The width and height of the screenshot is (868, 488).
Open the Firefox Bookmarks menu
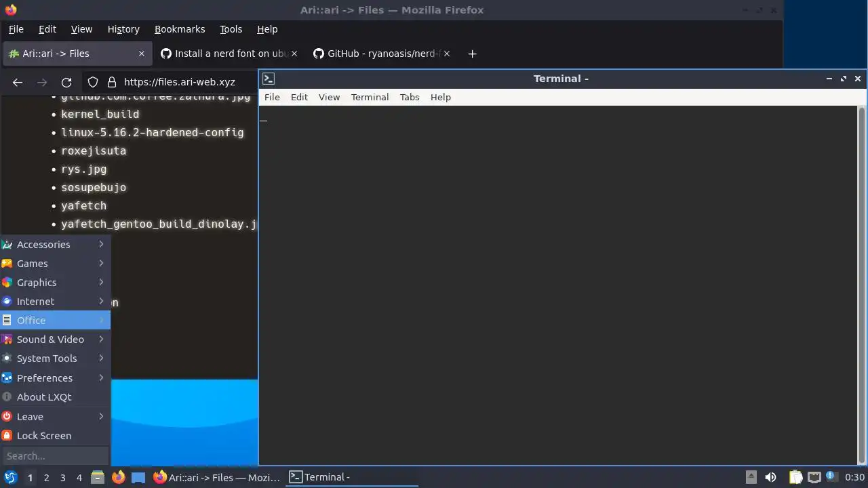tap(180, 29)
